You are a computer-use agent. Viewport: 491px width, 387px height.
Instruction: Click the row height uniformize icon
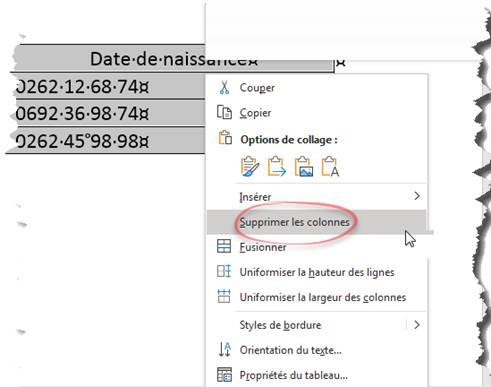[224, 271]
